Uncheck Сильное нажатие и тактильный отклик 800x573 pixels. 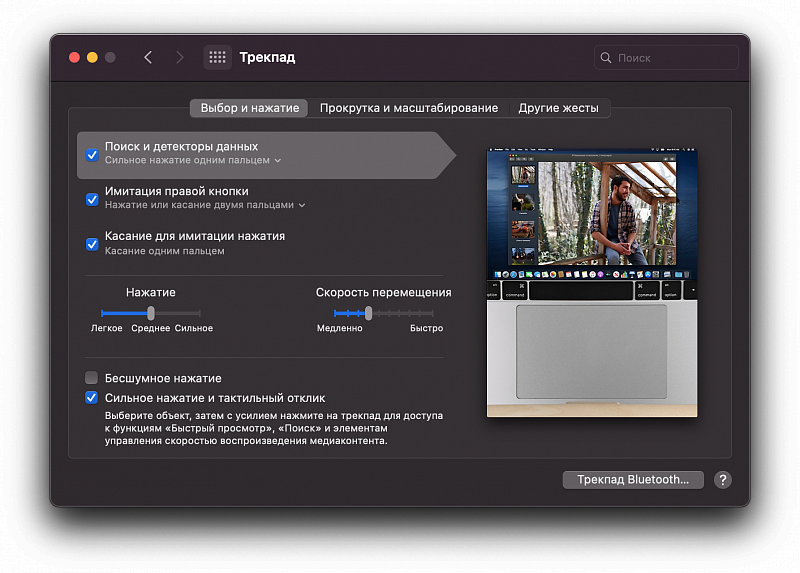pyautogui.click(x=92, y=398)
